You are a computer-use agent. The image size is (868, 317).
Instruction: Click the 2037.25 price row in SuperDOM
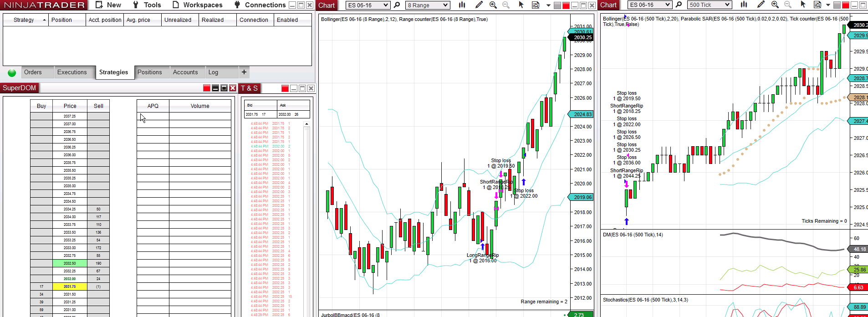pyautogui.click(x=70, y=116)
